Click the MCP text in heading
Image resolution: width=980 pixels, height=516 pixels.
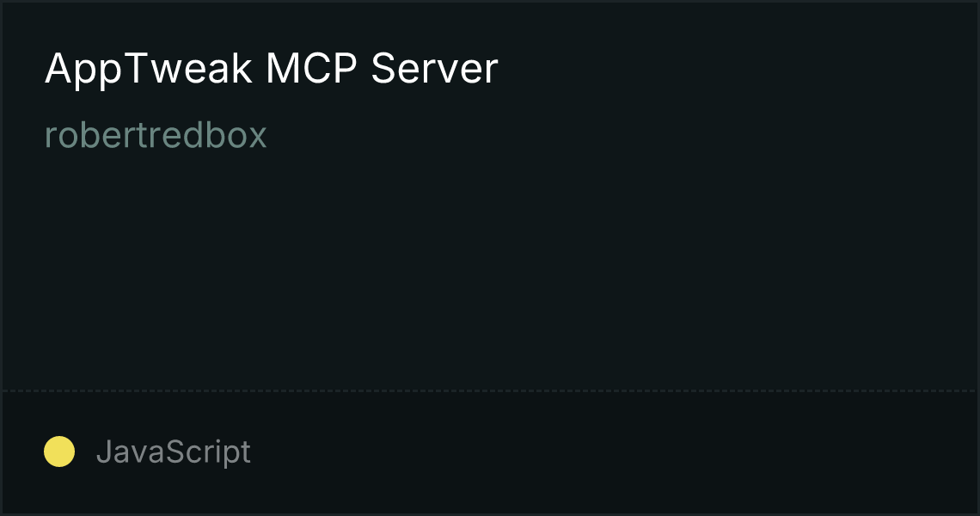[311, 68]
